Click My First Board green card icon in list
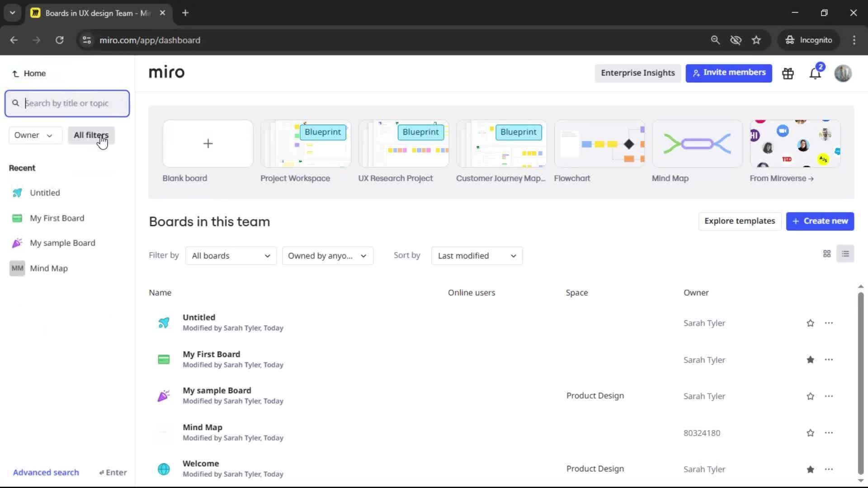 click(164, 360)
